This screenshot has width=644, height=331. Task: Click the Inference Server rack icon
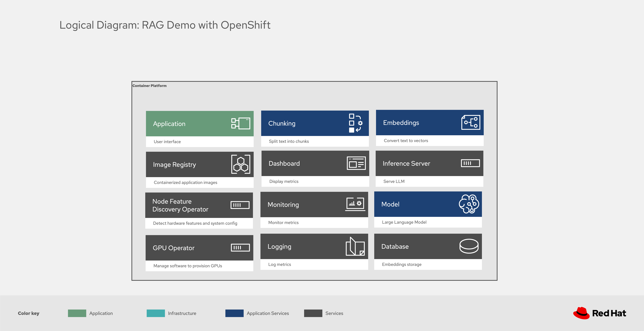pyautogui.click(x=470, y=163)
